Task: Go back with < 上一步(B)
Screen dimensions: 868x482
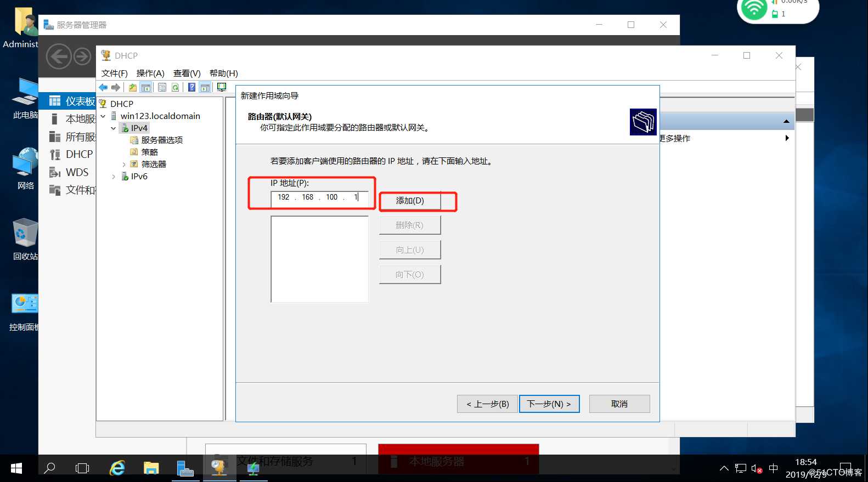Action: pos(487,404)
